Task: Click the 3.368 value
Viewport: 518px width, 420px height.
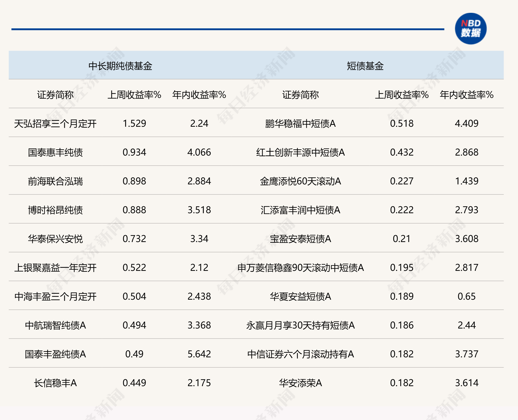Action: point(199,325)
